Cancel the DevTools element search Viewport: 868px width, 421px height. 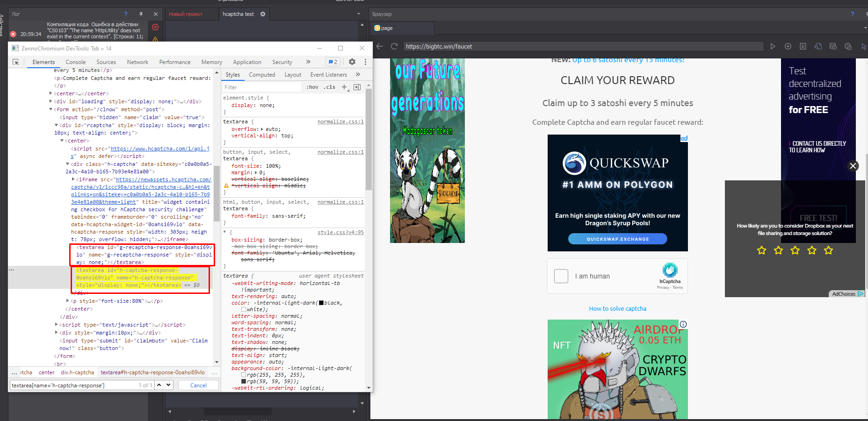point(198,385)
